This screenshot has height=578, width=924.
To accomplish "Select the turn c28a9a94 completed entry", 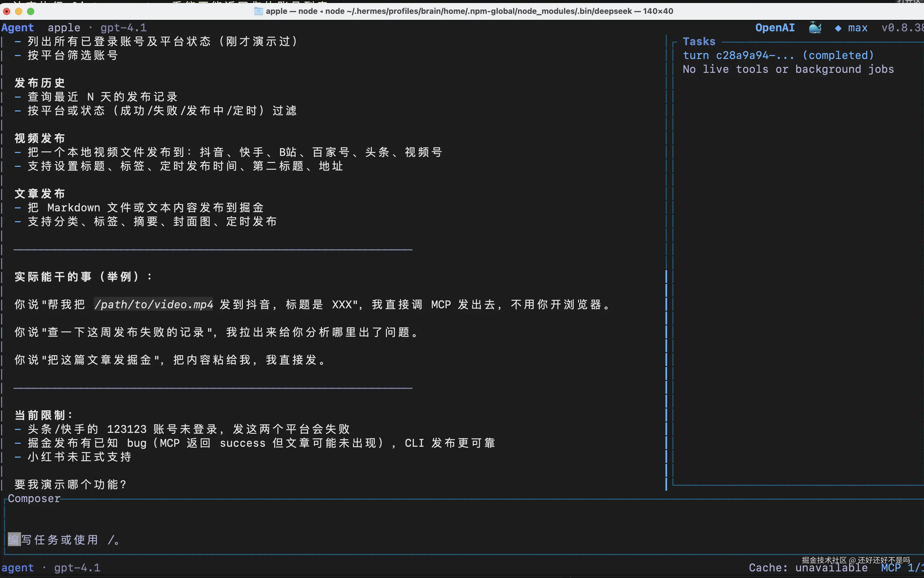I will [778, 55].
